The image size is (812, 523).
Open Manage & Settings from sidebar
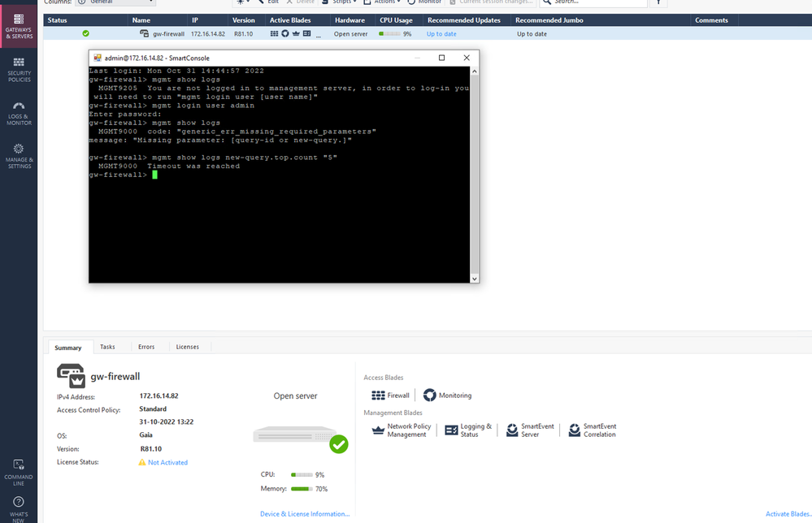[19, 154]
